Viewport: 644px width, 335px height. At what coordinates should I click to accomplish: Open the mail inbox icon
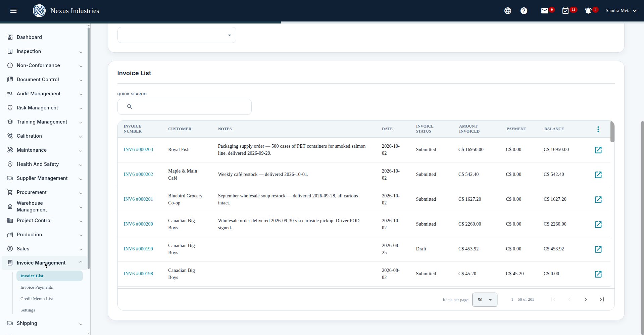pyautogui.click(x=545, y=11)
